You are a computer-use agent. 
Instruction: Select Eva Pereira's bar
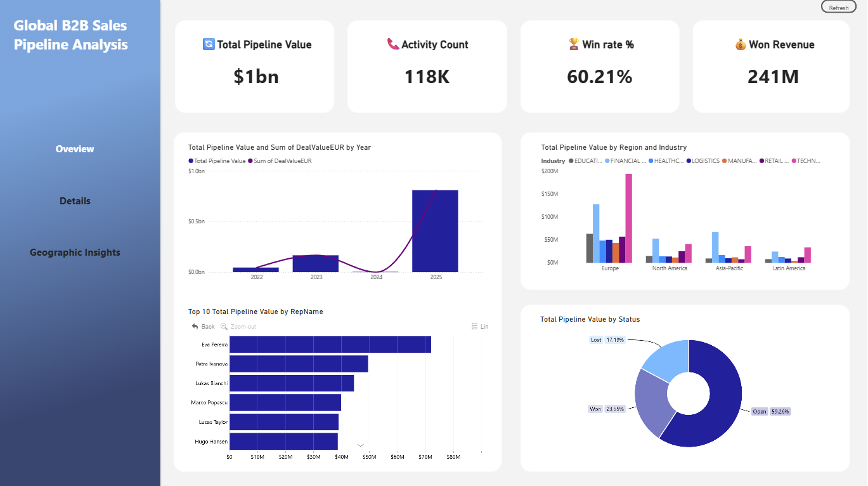tap(330, 345)
